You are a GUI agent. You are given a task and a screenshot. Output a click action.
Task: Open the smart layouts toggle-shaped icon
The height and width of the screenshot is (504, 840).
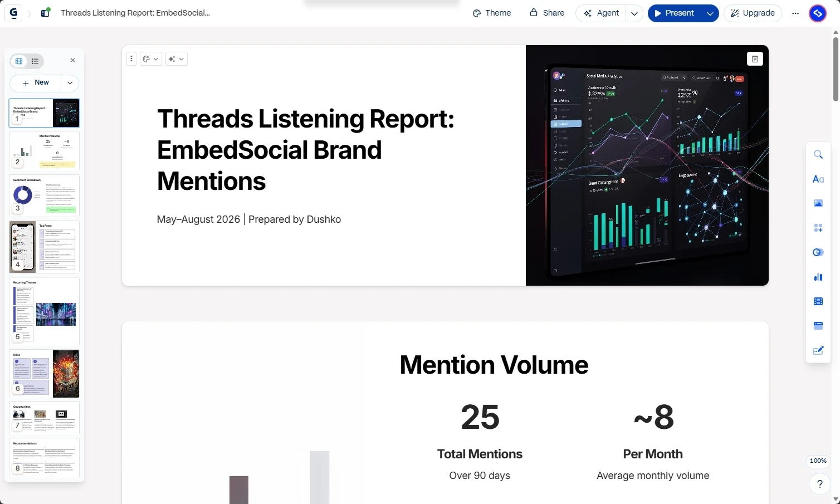tap(818, 252)
